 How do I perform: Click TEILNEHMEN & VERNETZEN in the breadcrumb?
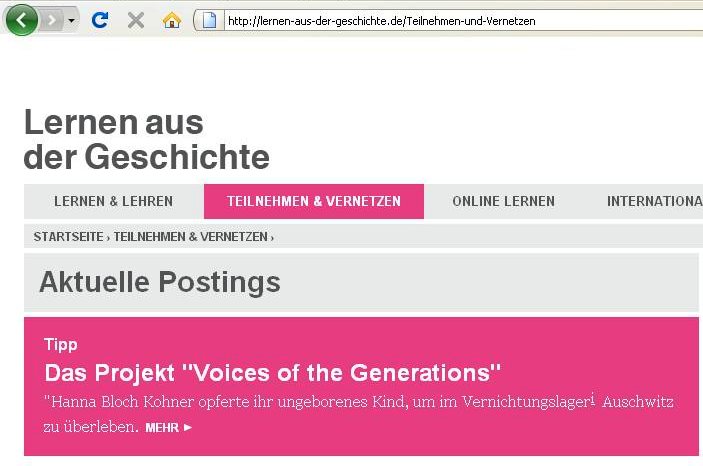190,237
